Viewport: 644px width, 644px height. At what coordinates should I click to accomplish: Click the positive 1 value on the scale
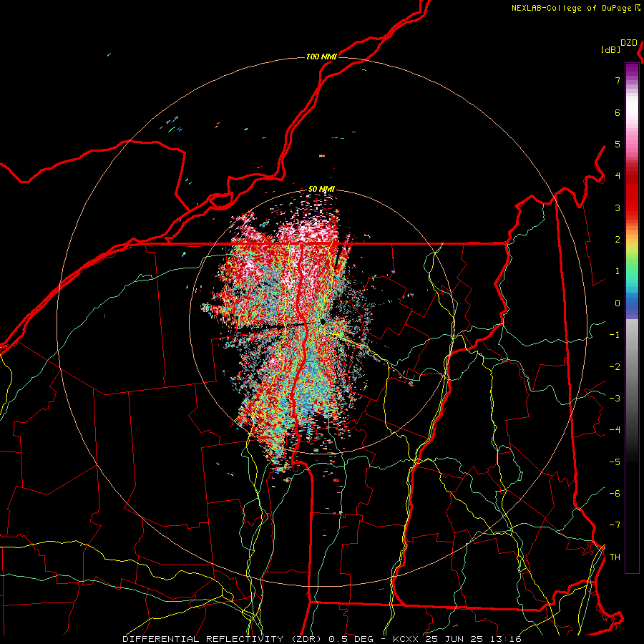coord(618,271)
